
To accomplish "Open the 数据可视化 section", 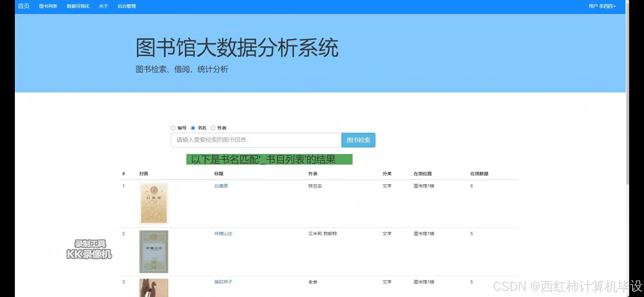I will pyautogui.click(x=78, y=6).
